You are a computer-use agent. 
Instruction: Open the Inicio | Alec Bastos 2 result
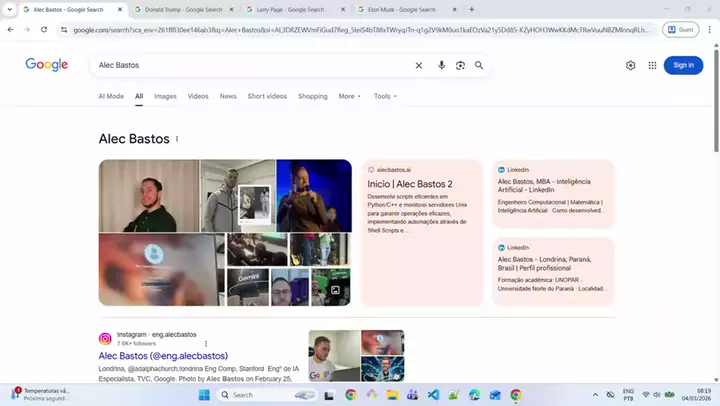pos(410,184)
